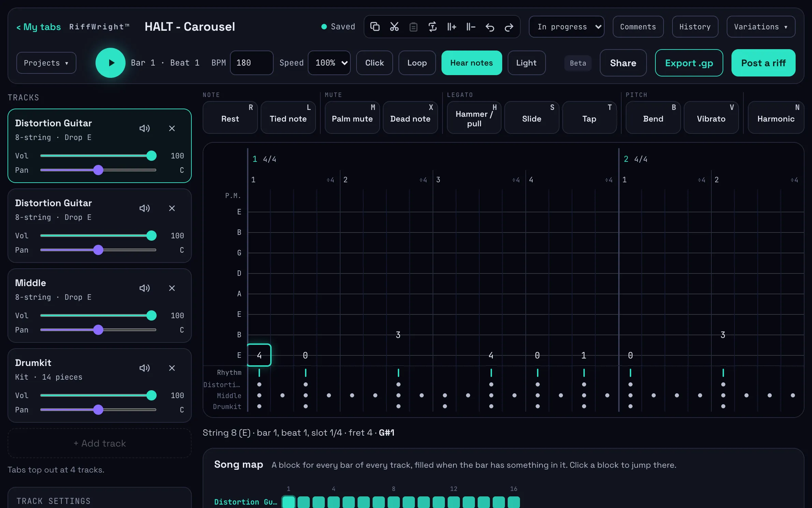Viewport: 812px width, 508px height.
Task: Click Post a riff button
Action: (x=763, y=63)
